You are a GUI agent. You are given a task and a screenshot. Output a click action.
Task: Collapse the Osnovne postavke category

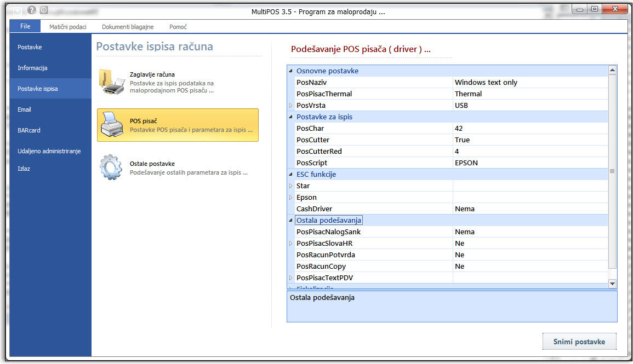tap(290, 71)
